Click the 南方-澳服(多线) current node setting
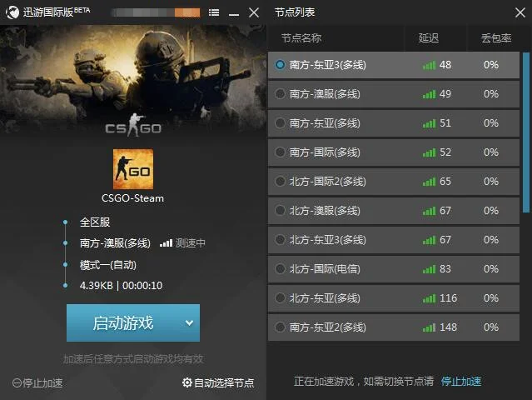This screenshot has height=400, width=532. (x=115, y=243)
